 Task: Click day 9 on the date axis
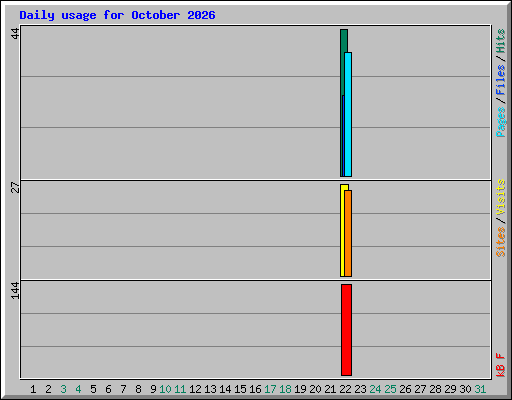153,389
